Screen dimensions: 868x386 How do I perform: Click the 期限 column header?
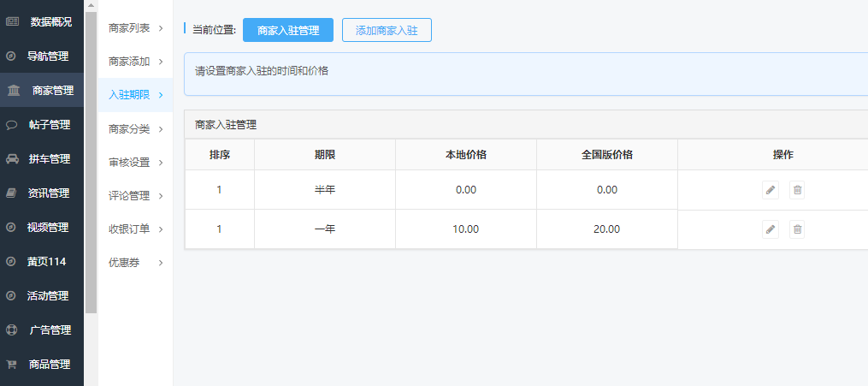tap(325, 155)
